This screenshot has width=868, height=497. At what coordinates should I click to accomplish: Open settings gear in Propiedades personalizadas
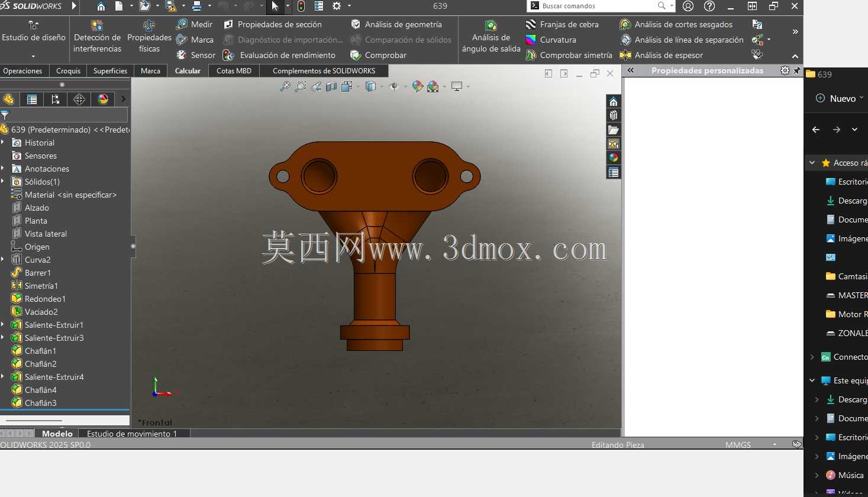(785, 70)
